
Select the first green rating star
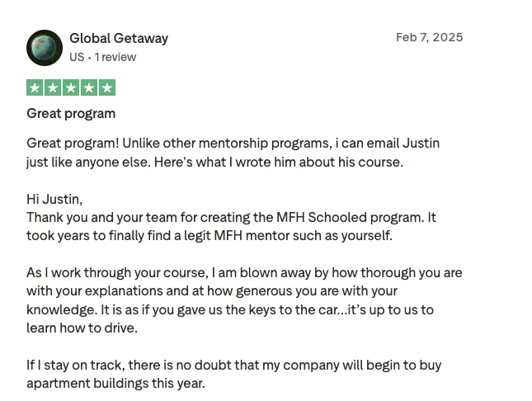(x=35, y=87)
